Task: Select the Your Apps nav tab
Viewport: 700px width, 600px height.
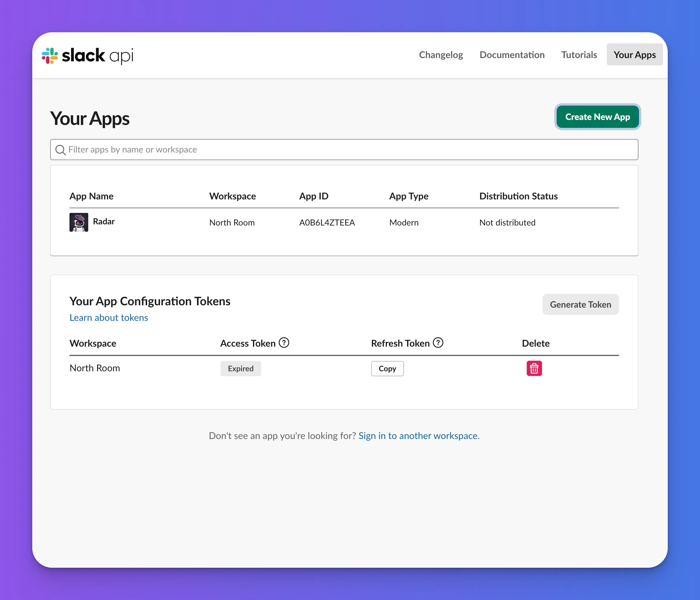Action: [634, 55]
